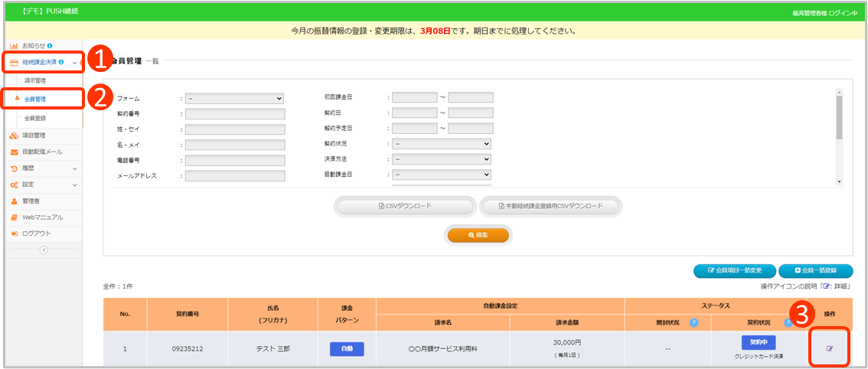Viewport: 868px width, 369px height.
Task: Click the ログアウト logout icon
Action: 14,233
